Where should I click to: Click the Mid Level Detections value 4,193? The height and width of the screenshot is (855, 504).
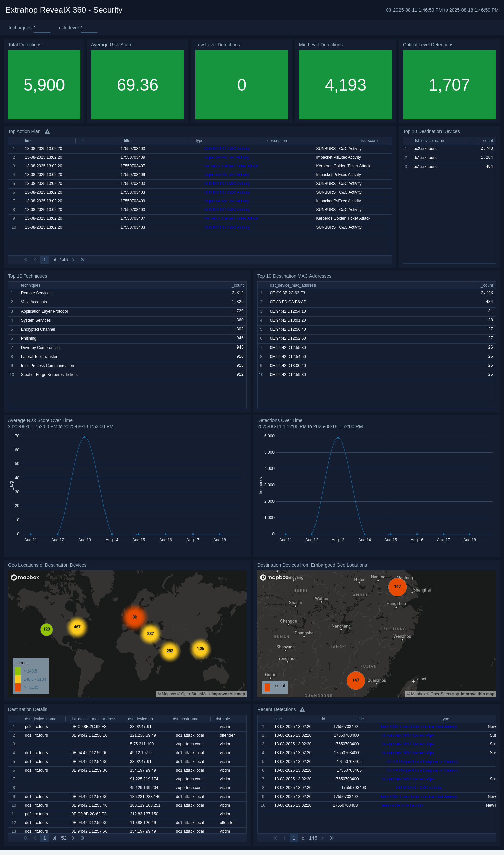coord(345,85)
